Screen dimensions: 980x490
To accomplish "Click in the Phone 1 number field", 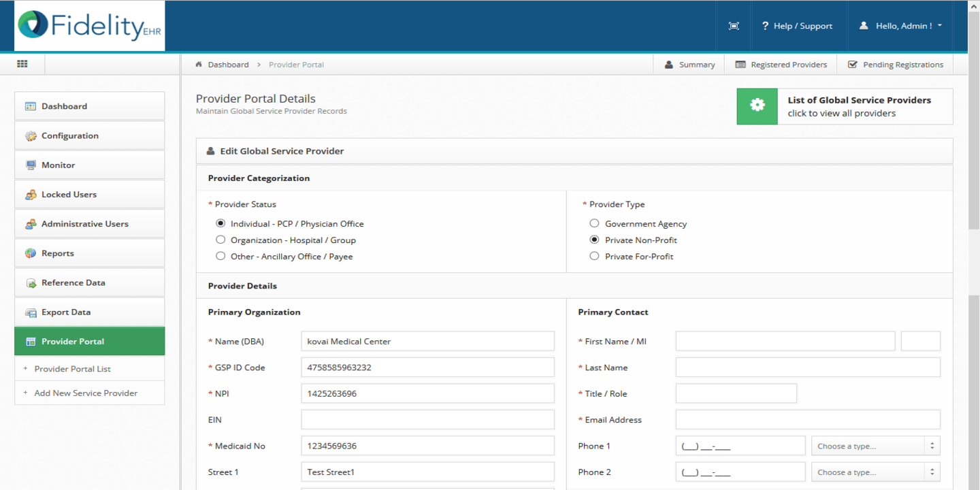I will pyautogui.click(x=740, y=446).
